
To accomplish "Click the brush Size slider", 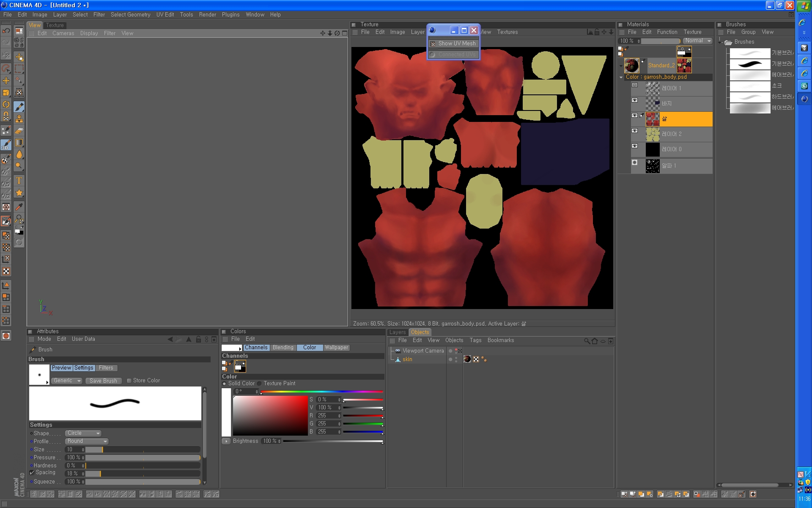I will point(143,450).
